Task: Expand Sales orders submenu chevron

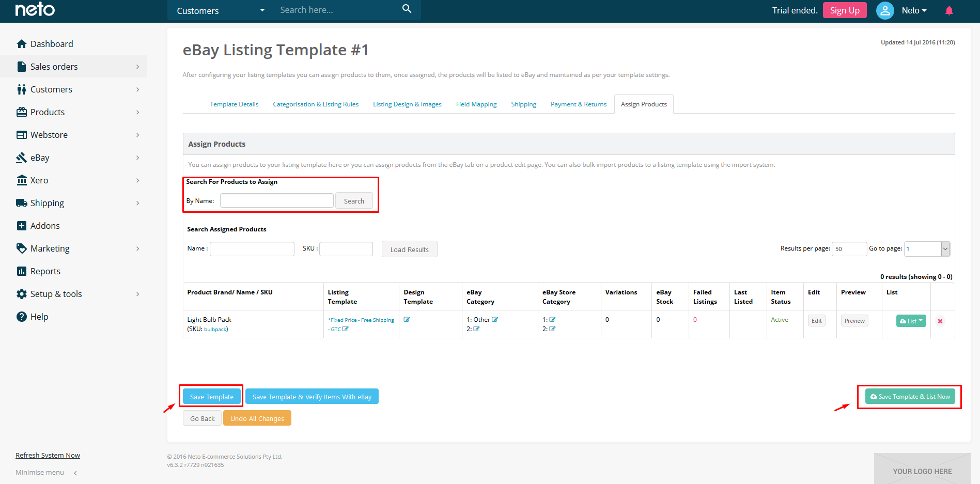Action: (137, 67)
